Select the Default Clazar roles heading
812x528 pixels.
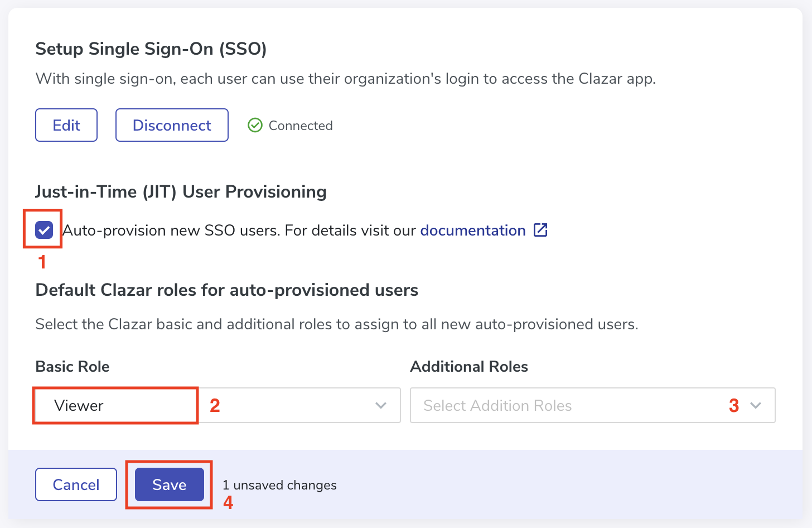point(227,290)
